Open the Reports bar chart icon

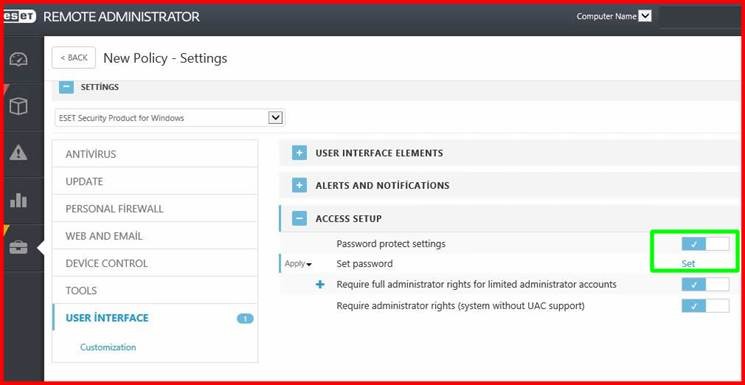(x=19, y=200)
